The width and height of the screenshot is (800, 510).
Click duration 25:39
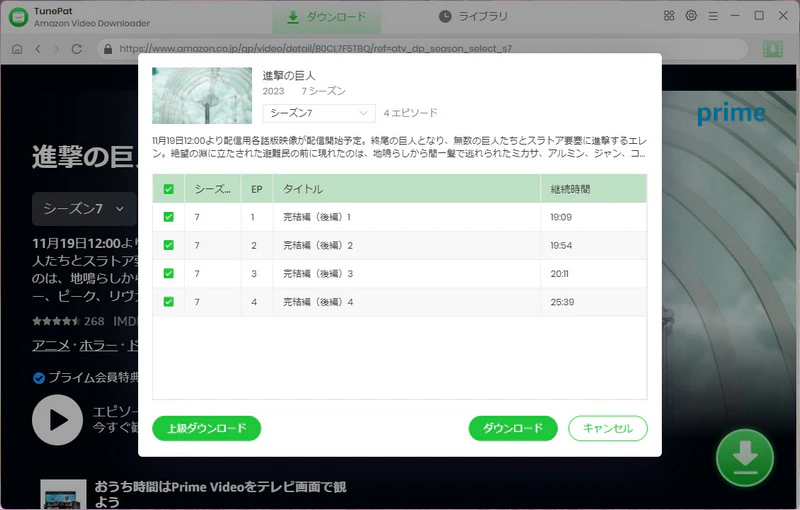(x=562, y=302)
